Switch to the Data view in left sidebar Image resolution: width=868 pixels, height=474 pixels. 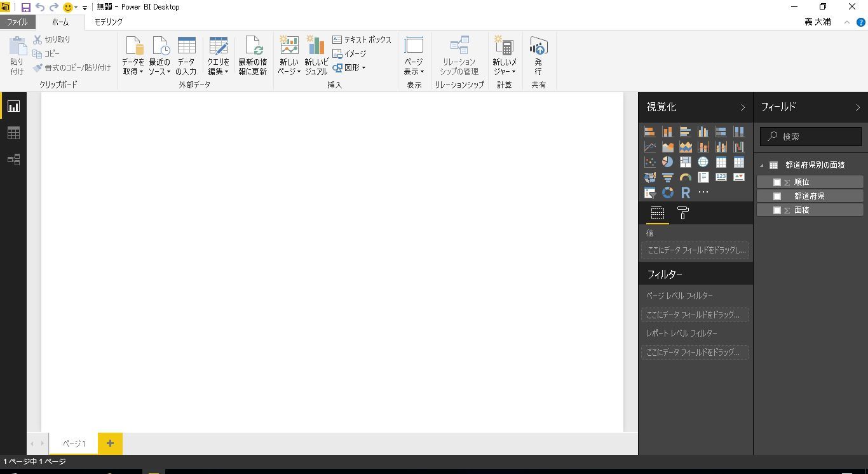click(x=13, y=133)
